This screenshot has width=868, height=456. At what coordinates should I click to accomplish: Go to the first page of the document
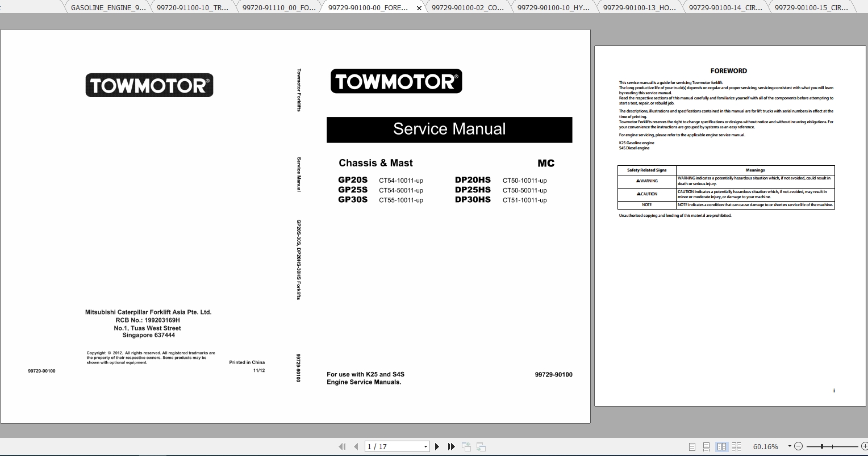coord(342,446)
